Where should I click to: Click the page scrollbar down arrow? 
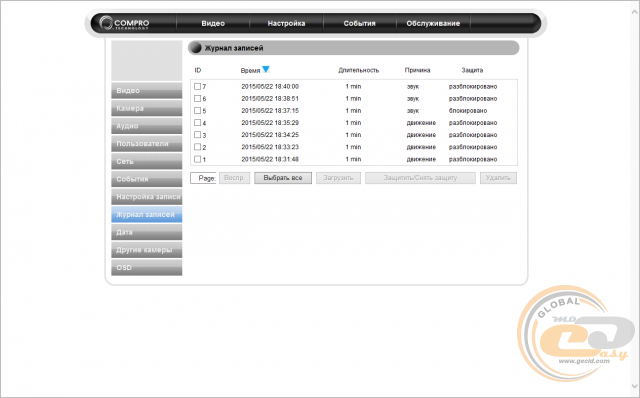point(635,386)
